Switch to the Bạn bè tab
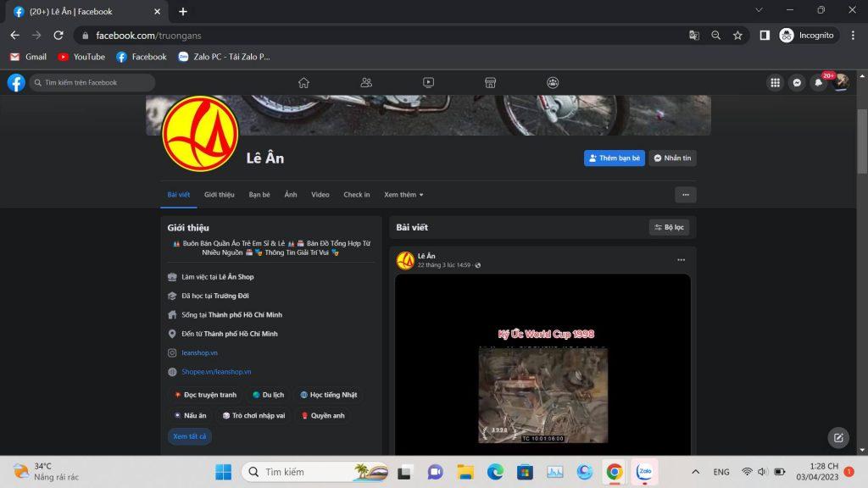Image resolution: width=868 pixels, height=488 pixels. coord(259,195)
